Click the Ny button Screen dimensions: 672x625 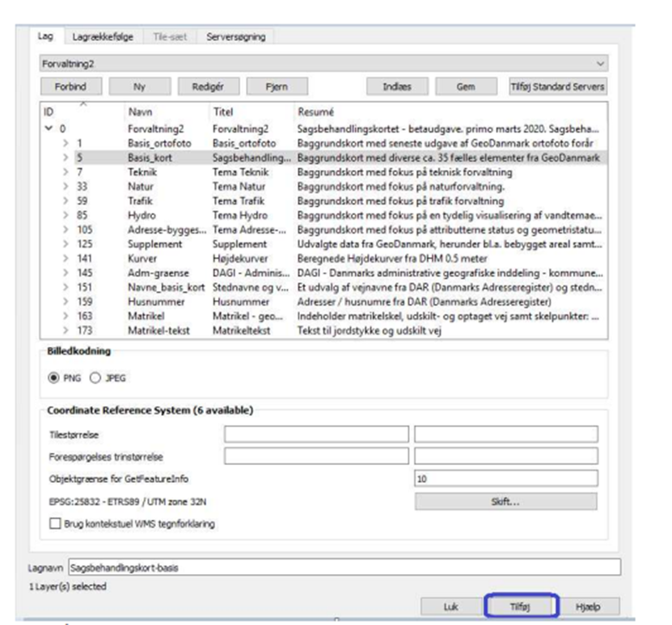click(x=140, y=87)
